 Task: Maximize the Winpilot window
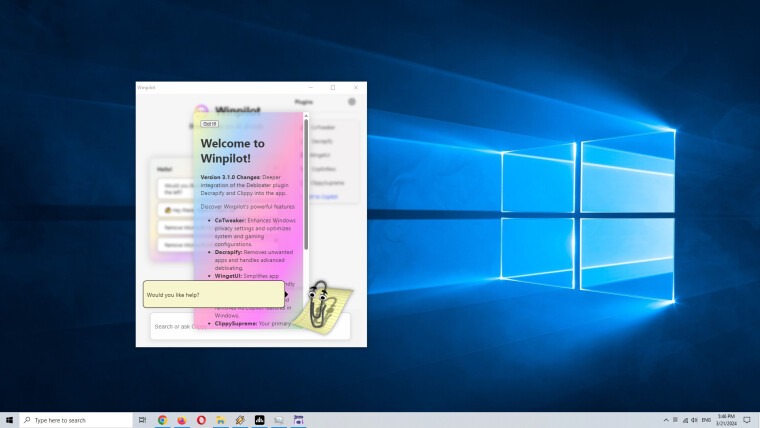click(333, 88)
